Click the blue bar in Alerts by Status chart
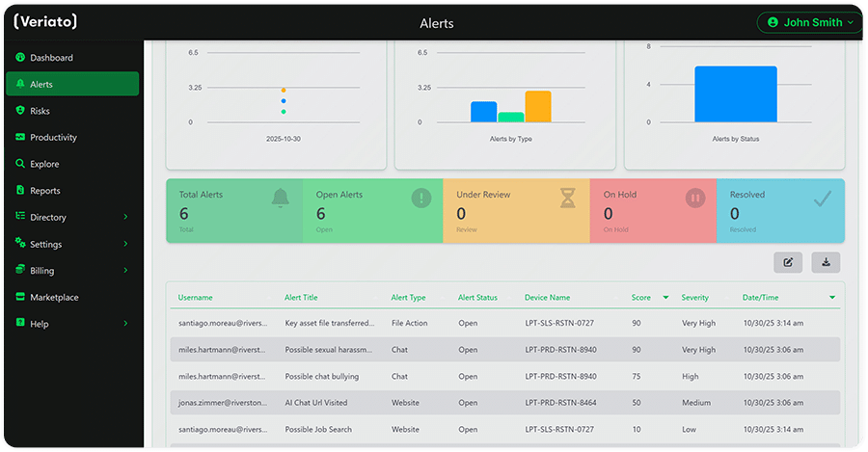The width and height of the screenshot is (868, 452). click(x=735, y=94)
